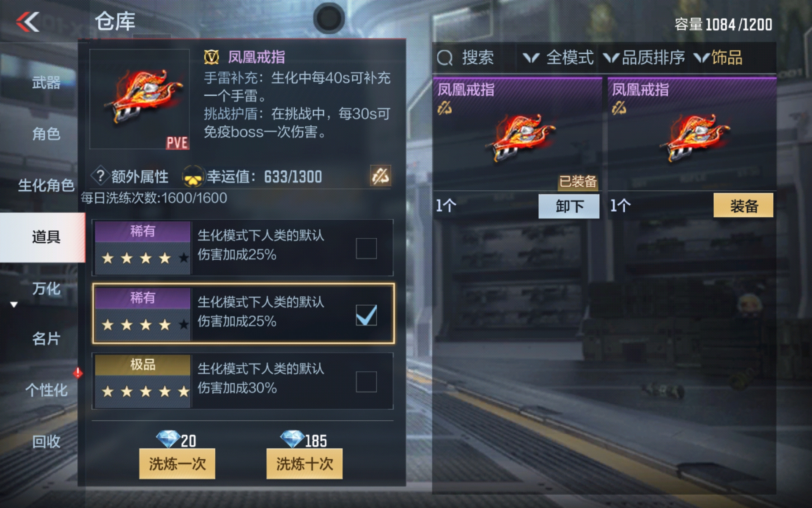The width and height of the screenshot is (812, 508).
Task: Click the V badge next to 凤凰戒指 title
Action: pos(211,57)
